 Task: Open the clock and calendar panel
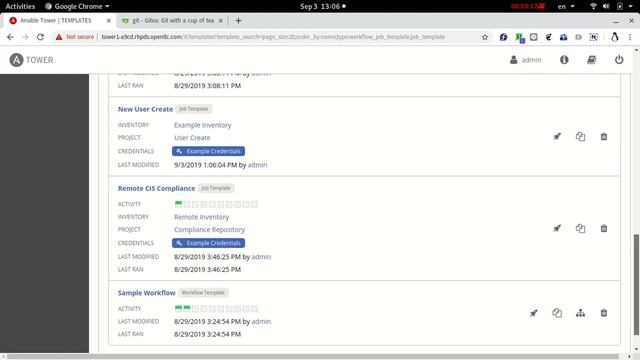pos(322,6)
